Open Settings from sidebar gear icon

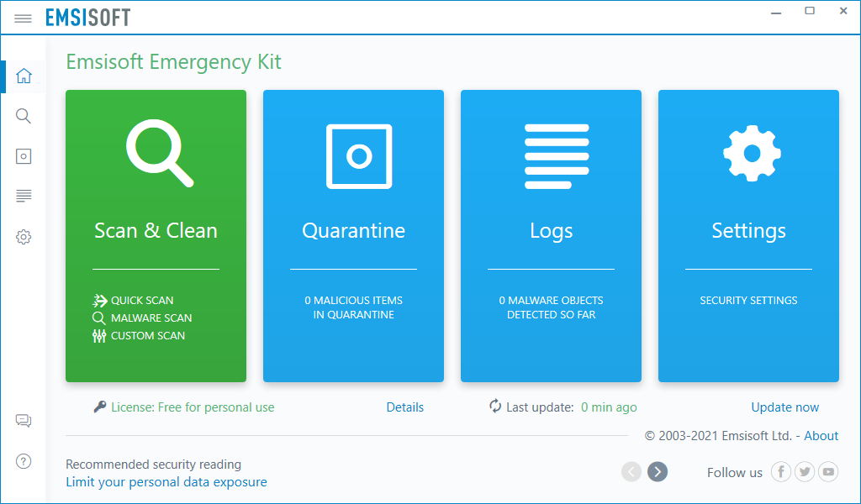(24, 237)
